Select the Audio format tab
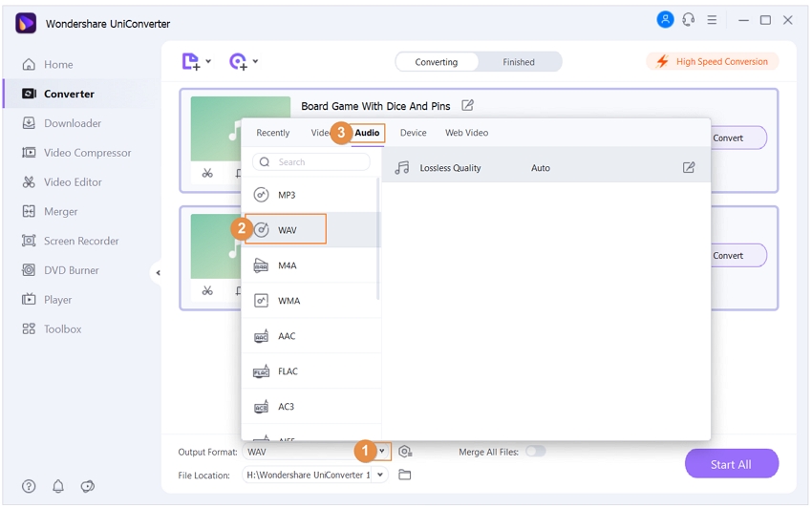The height and width of the screenshot is (508, 812). tap(367, 133)
